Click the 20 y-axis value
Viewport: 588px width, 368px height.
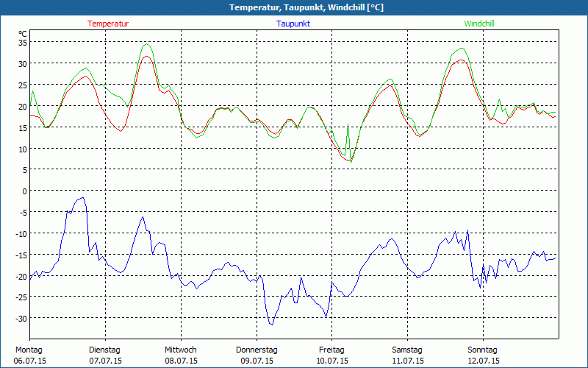click(23, 107)
